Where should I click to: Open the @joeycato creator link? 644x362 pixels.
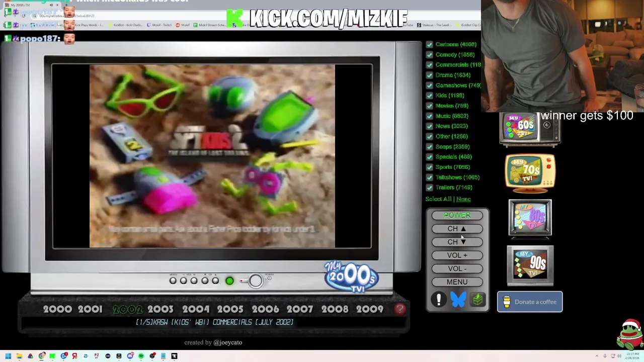227,342
